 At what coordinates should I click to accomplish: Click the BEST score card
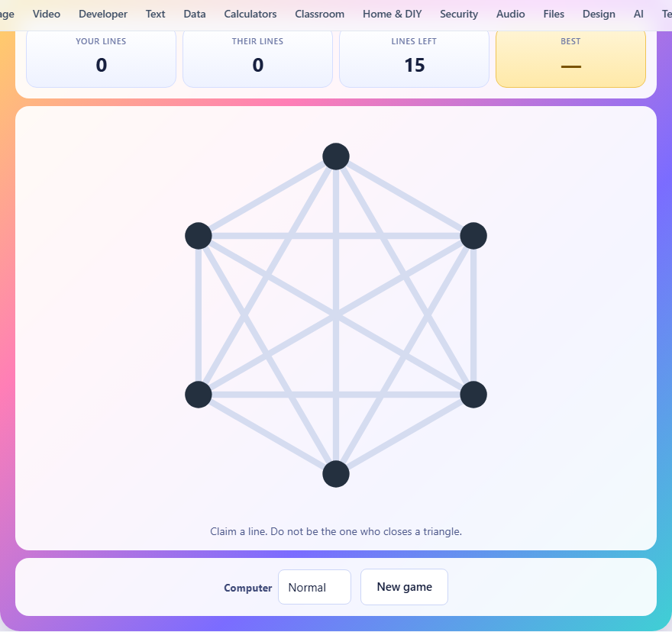tap(570, 59)
